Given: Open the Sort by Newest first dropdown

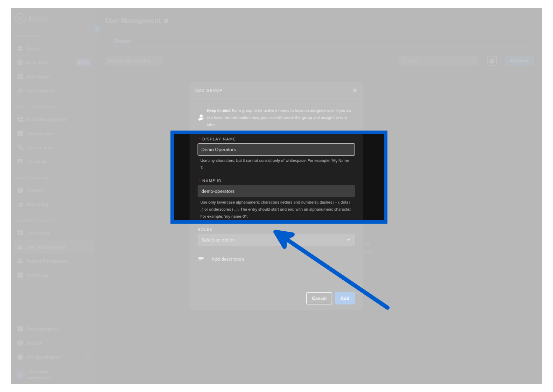Looking at the screenshot, I should coord(134,61).
